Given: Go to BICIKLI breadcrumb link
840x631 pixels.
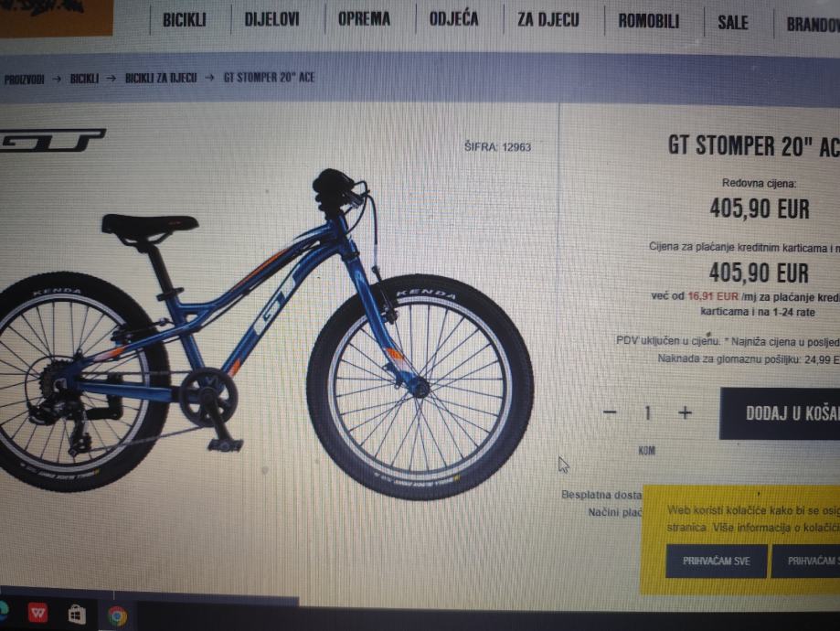Looking at the screenshot, I should click(84, 79).
